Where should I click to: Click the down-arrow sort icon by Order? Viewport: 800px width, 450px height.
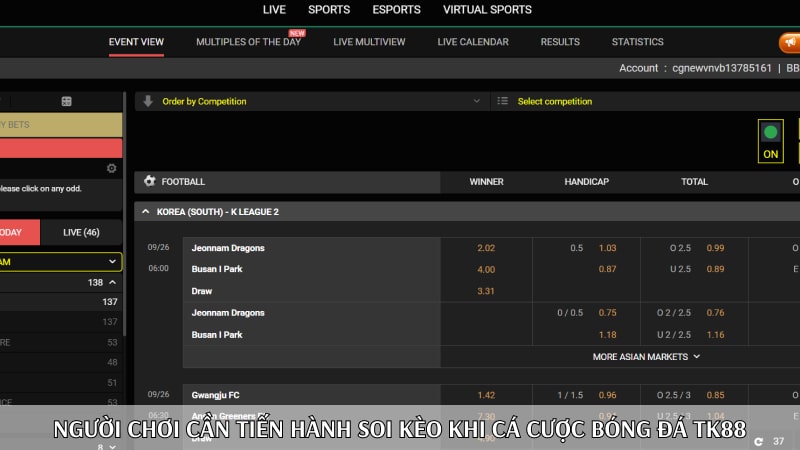(148, 101)
